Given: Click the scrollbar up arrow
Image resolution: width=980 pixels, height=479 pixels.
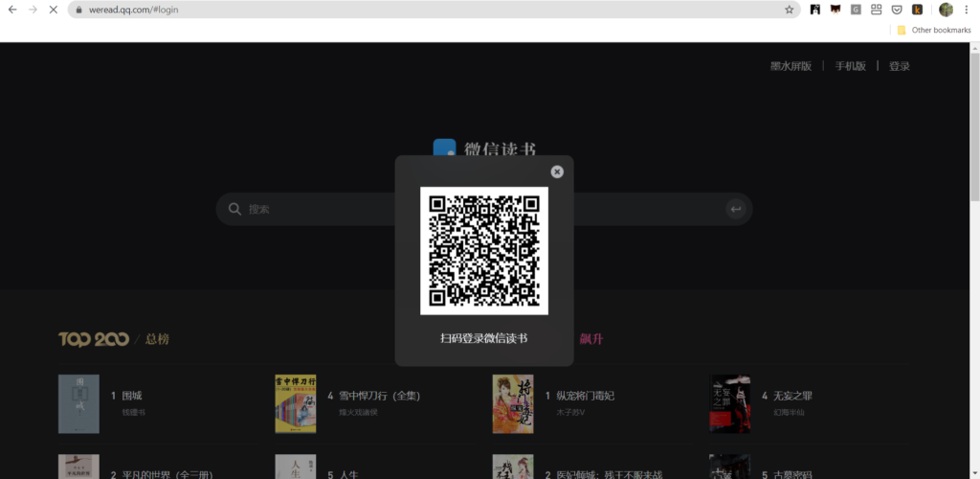Looking at the screenshot, I should [974, 48].
